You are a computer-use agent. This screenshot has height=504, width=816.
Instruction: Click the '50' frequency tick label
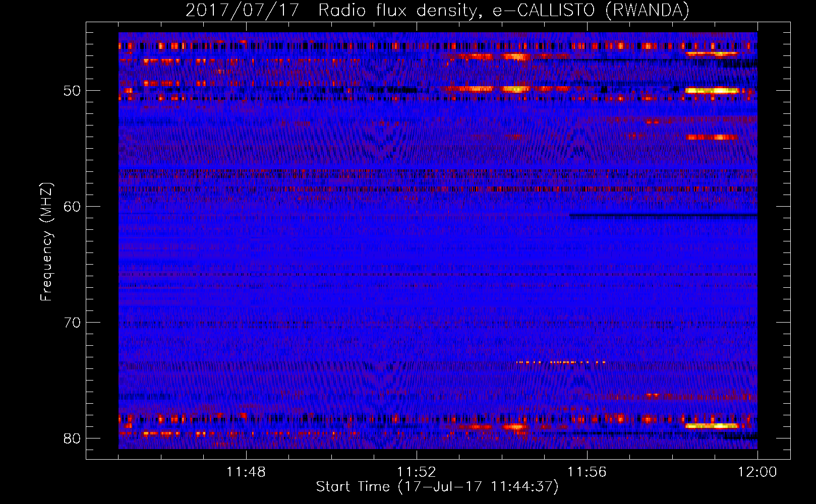72,91
